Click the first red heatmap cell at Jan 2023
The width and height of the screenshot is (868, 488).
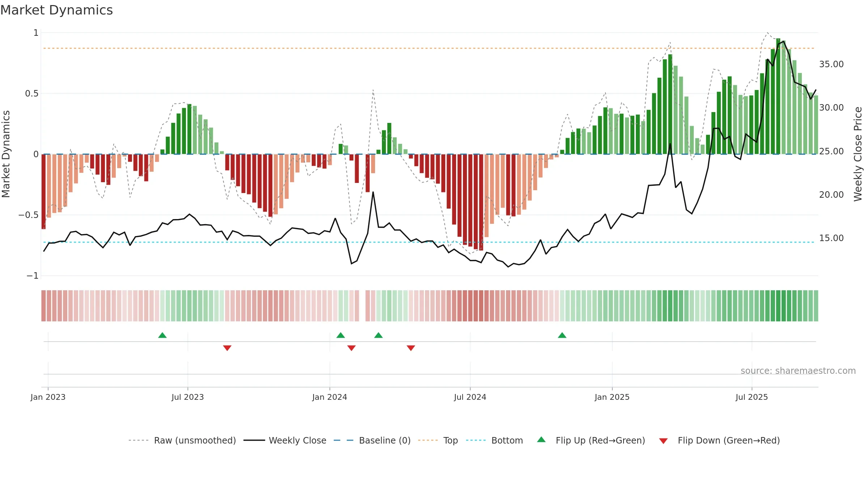tap(44, 306)
